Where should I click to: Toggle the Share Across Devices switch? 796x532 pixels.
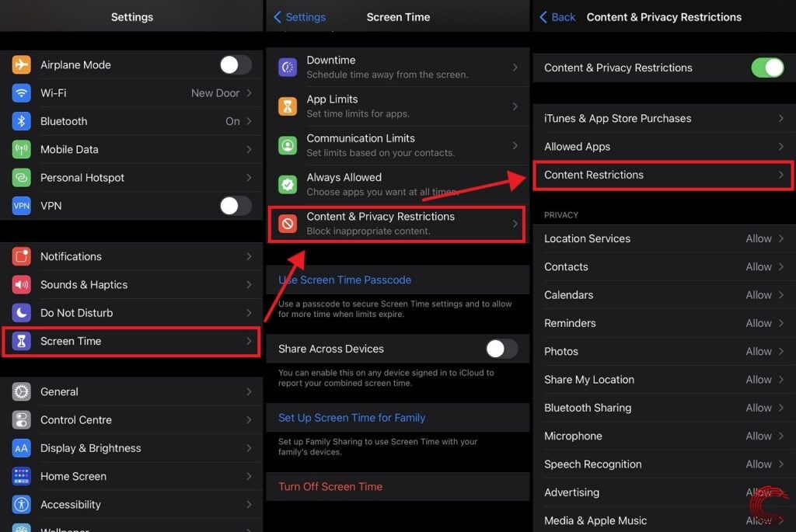[x=501, y=349]
